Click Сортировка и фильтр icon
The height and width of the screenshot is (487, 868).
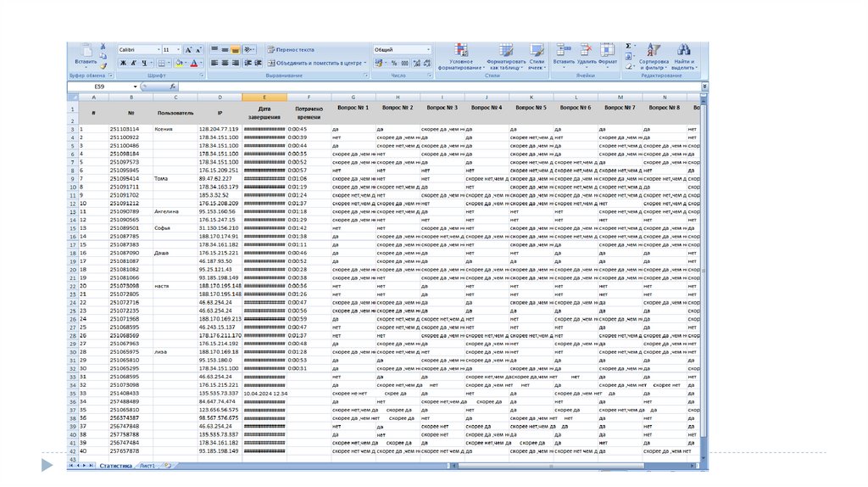[654, 55]
